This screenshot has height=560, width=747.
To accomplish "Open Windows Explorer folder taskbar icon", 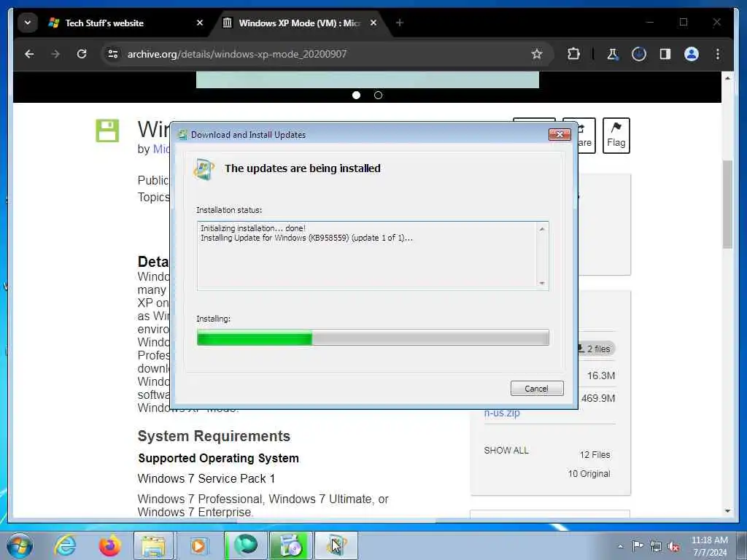I will (153, 545).
